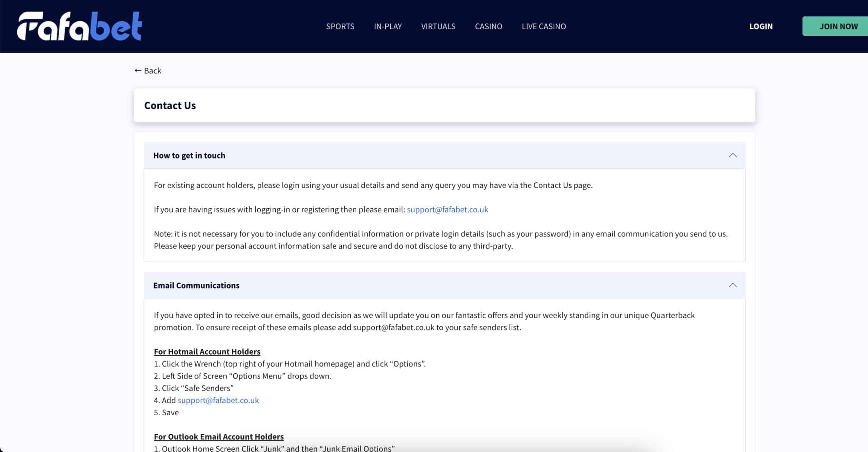Select Live Casino in header
This screenshot has width=868, height=452.
tap(544, 26)
